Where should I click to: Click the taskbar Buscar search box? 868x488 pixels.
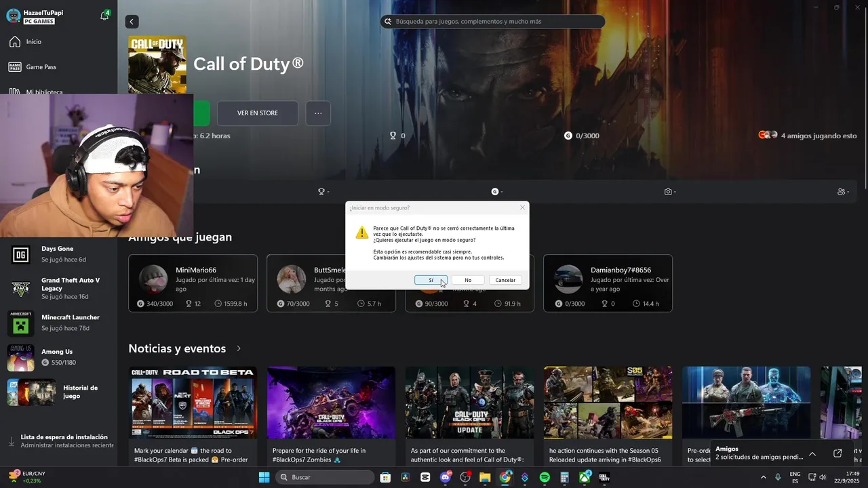[325, 477]
